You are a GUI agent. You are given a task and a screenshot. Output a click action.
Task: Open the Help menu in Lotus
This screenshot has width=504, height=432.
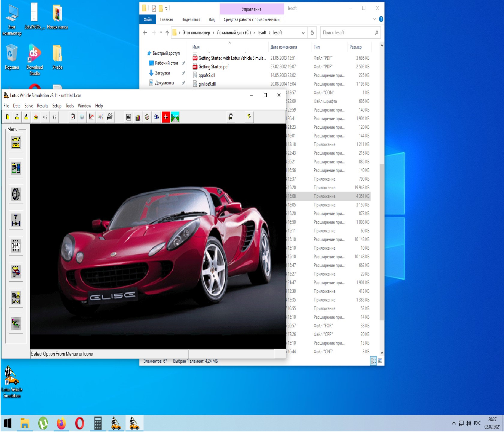tap(99, 106)
